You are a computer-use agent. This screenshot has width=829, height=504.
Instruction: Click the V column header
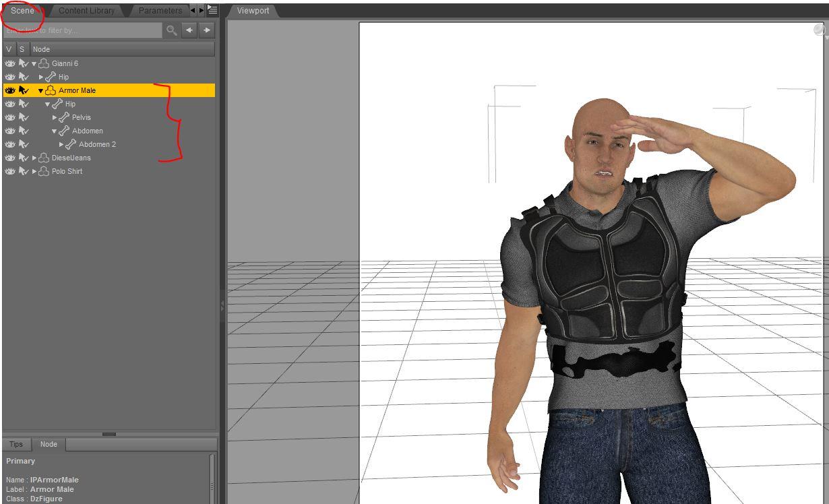pyautogui.click(x=9, y=49)
